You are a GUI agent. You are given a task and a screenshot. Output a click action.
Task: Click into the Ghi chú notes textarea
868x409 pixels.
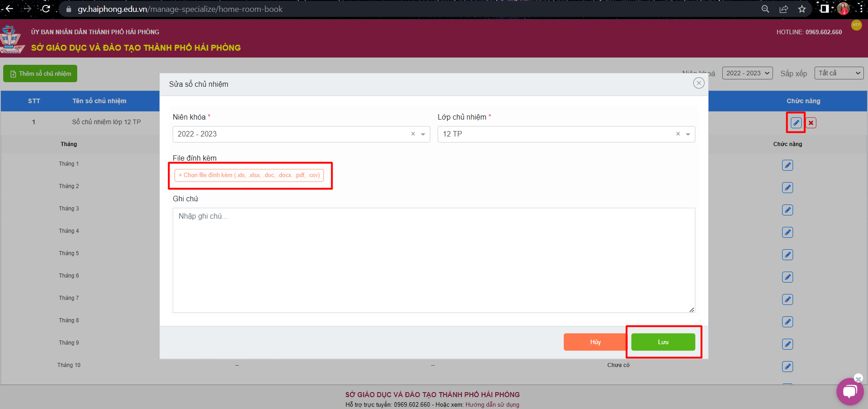click(x=434, y=260)
